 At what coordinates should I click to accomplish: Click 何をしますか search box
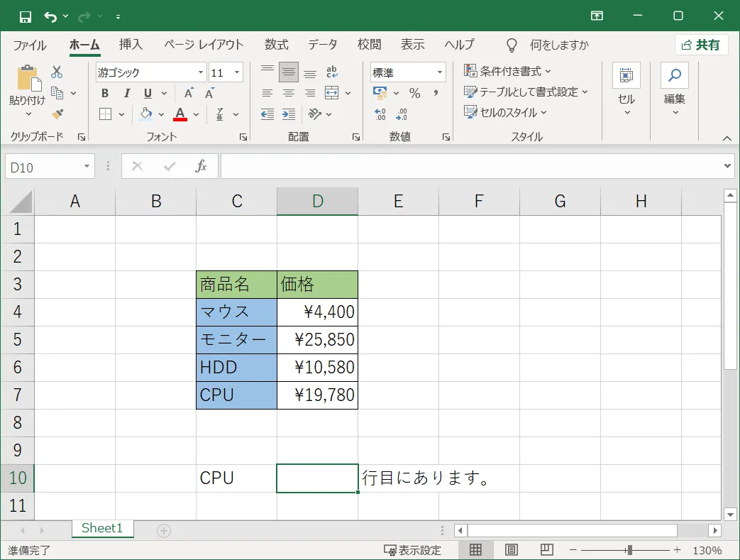coord(559,45)
